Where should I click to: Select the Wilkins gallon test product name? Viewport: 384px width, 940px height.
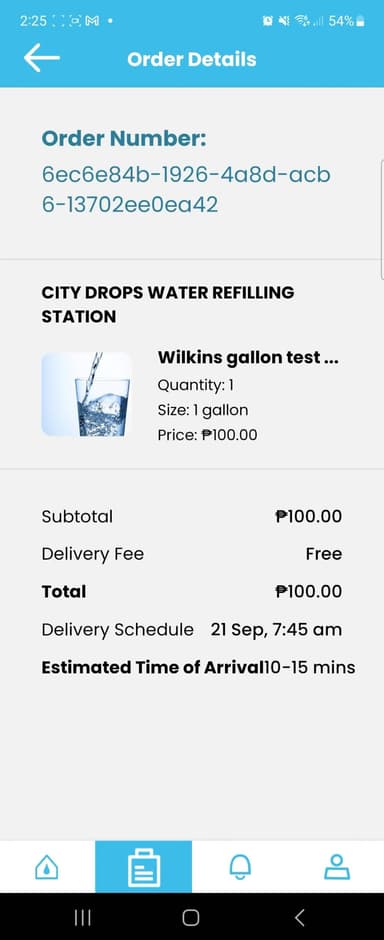(x=248, y=357)
